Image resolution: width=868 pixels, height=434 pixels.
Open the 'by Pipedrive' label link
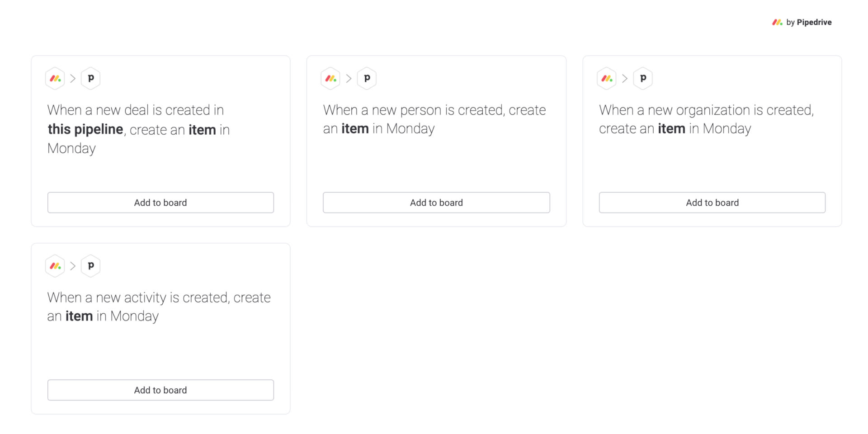point(809,22)
